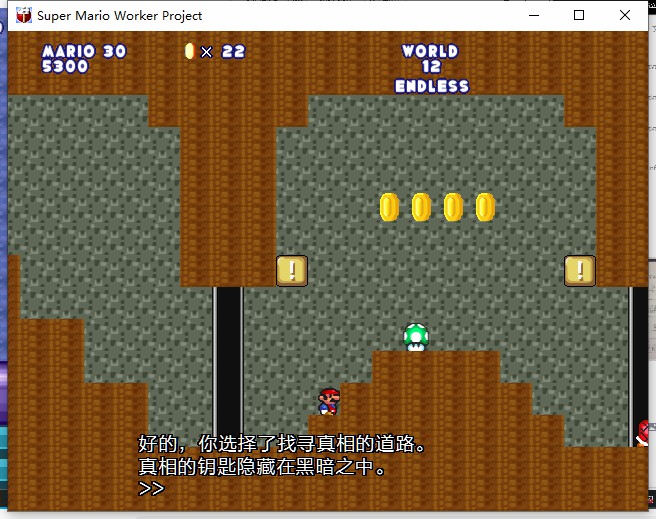
Task: Click the coin counter icon in HUD
Action: (x=190, y=51)
